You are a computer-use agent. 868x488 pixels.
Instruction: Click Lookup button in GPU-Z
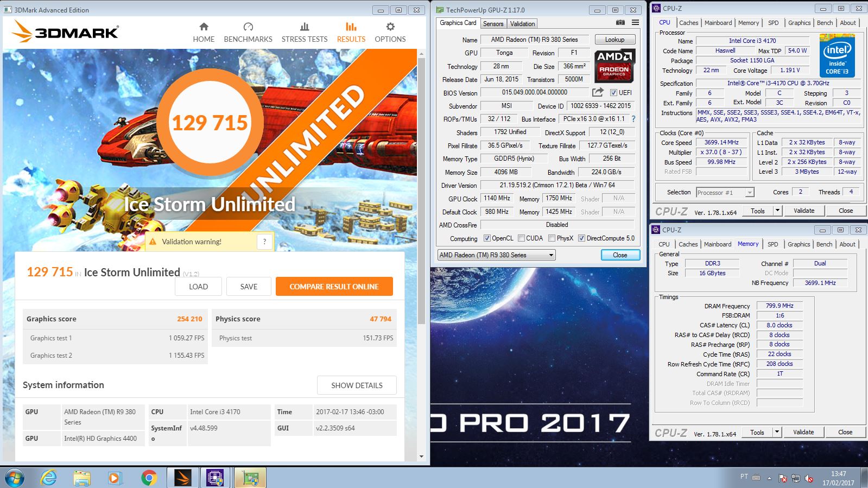point(614,40)
